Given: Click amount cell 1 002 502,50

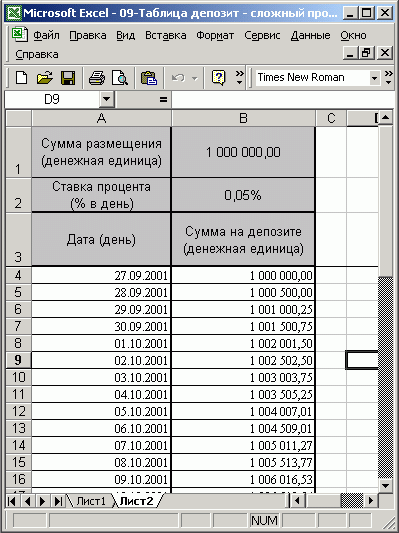Looking at the screenshot, I should coord(243,360).
